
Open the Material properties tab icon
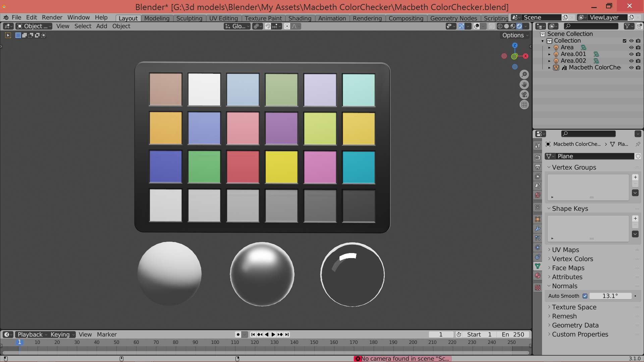tap(538, 276)
